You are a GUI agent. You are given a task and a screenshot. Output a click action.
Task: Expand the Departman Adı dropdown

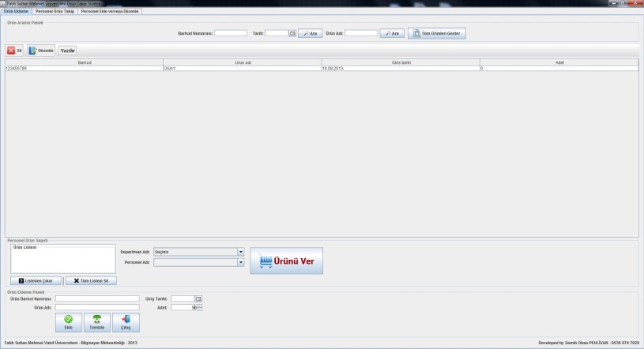(x=241, y=252)
